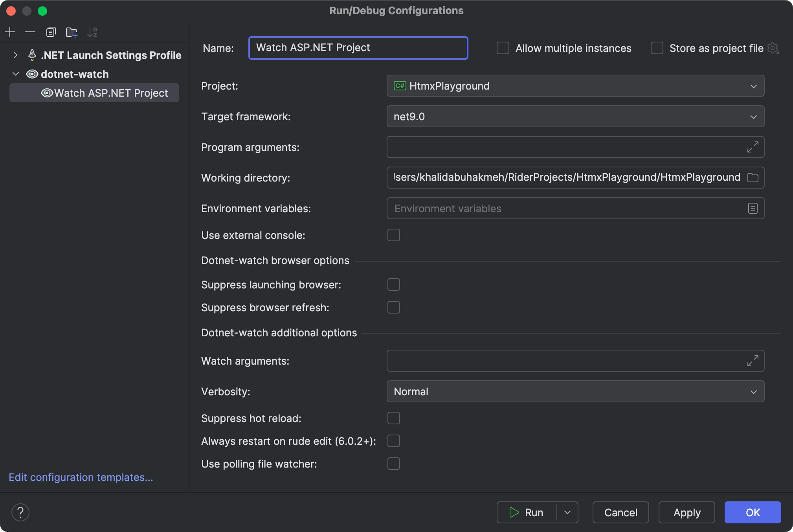Screen dimensions: 793x532
Task: Sort configurations alphabetically
Action: (92, 32)
